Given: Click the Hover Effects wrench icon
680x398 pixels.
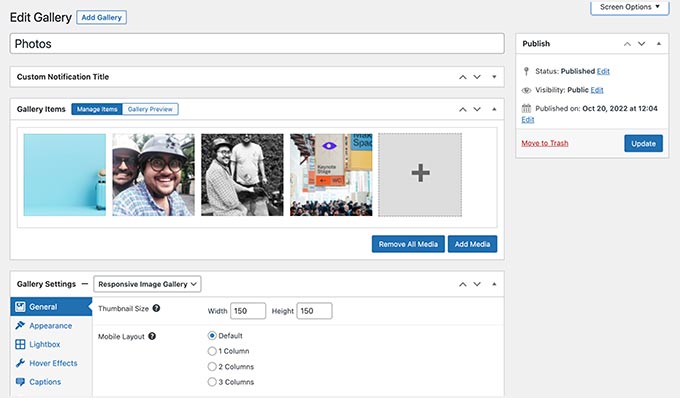Looking at the screenshot, I should pyautogui.click(x=20, y=363).
